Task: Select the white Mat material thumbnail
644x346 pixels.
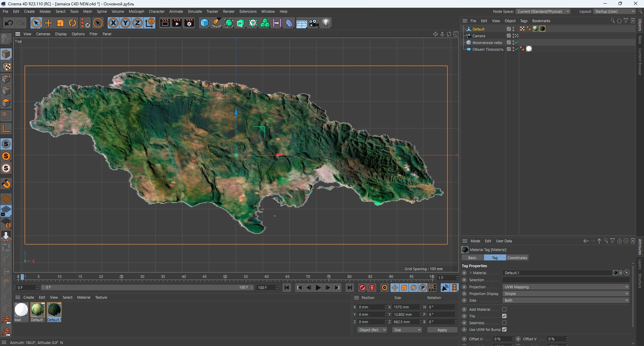Action: pyautogui.click(x=21, y=310)
